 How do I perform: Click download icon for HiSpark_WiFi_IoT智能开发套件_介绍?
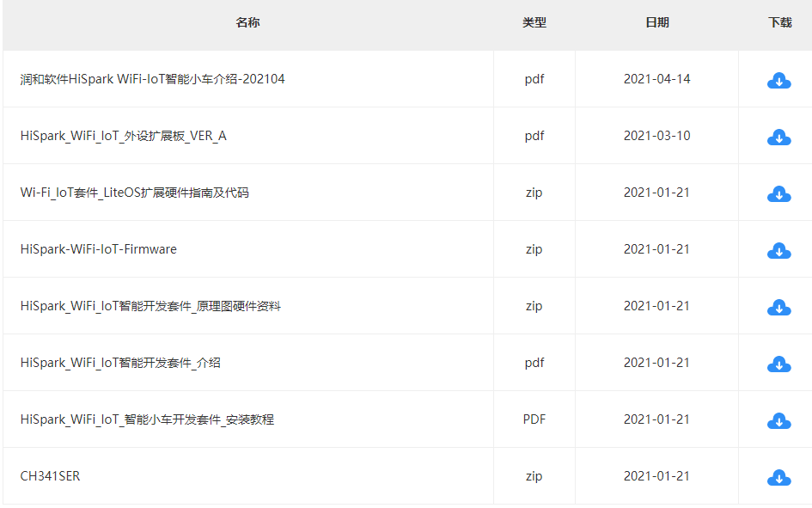click(778, 364)
